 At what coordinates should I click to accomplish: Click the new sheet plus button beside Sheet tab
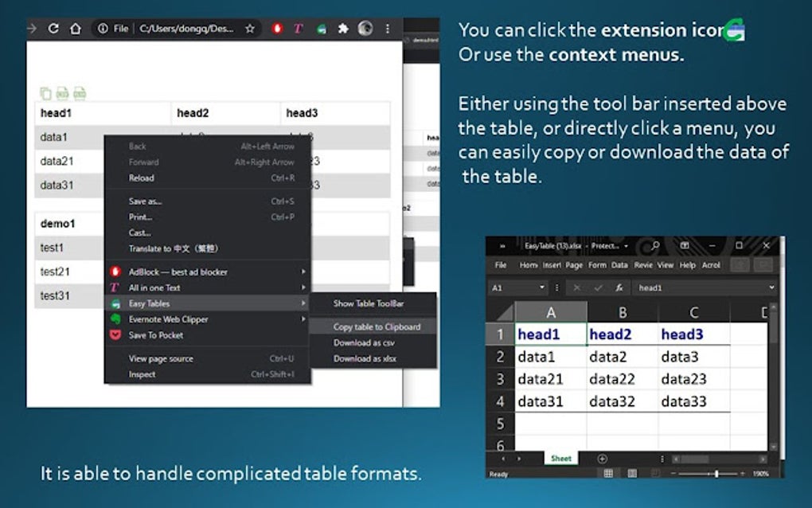coord(602,458)
